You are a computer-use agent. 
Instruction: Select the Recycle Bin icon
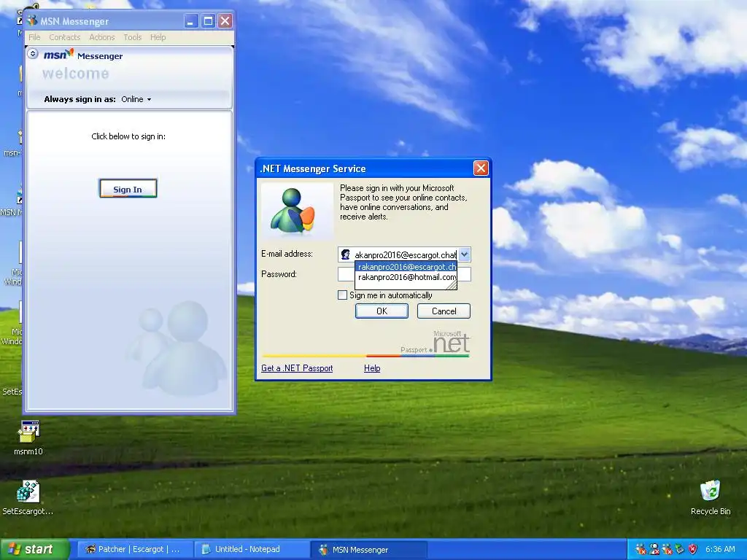[x=711, y=498]
